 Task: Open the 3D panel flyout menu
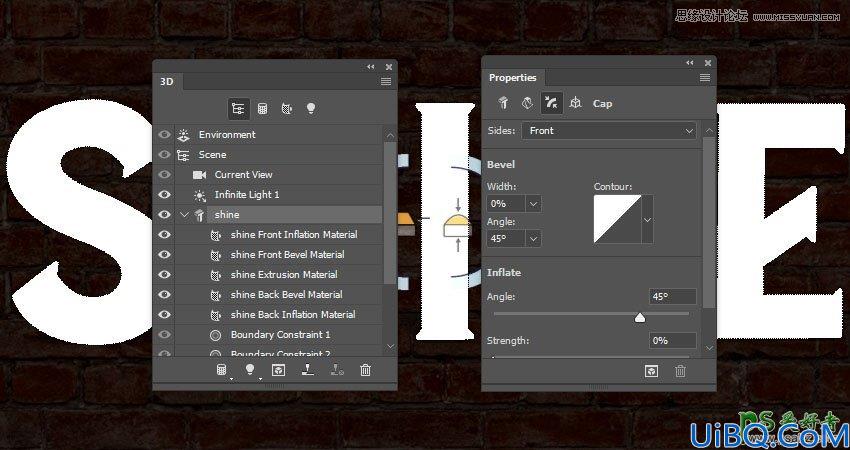tap(386, 82)
